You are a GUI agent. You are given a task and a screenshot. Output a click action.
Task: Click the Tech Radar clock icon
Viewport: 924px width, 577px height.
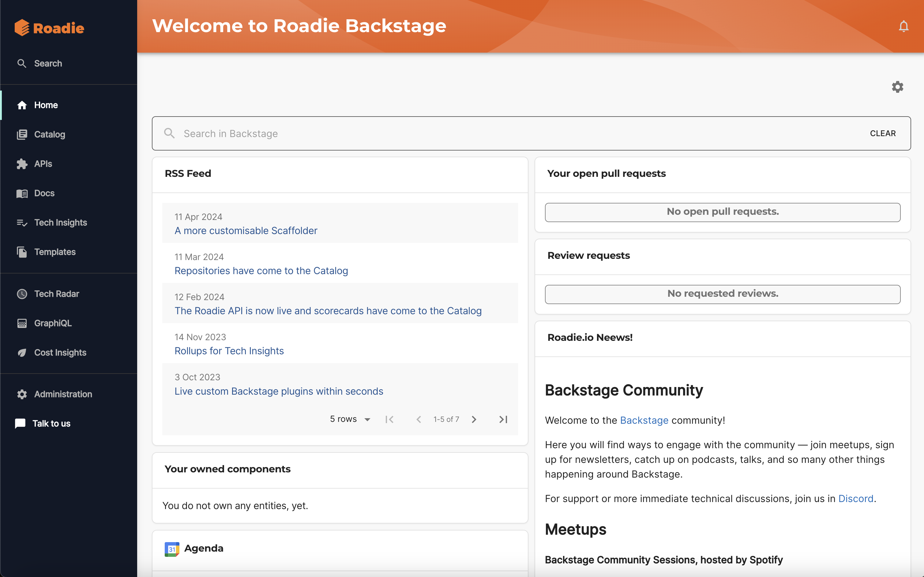[x=22, y=294]
